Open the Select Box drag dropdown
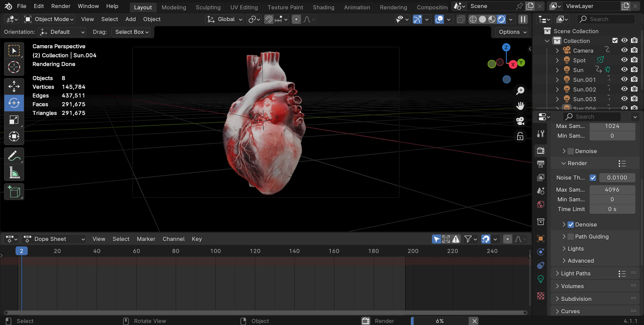This screenshot has height=325, width=644. tap(132, 32)
